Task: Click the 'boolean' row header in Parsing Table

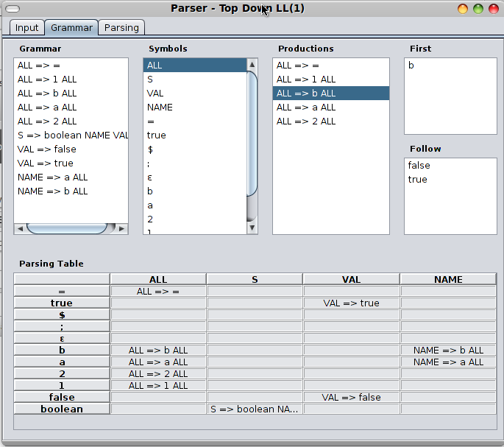Action: 62,409
